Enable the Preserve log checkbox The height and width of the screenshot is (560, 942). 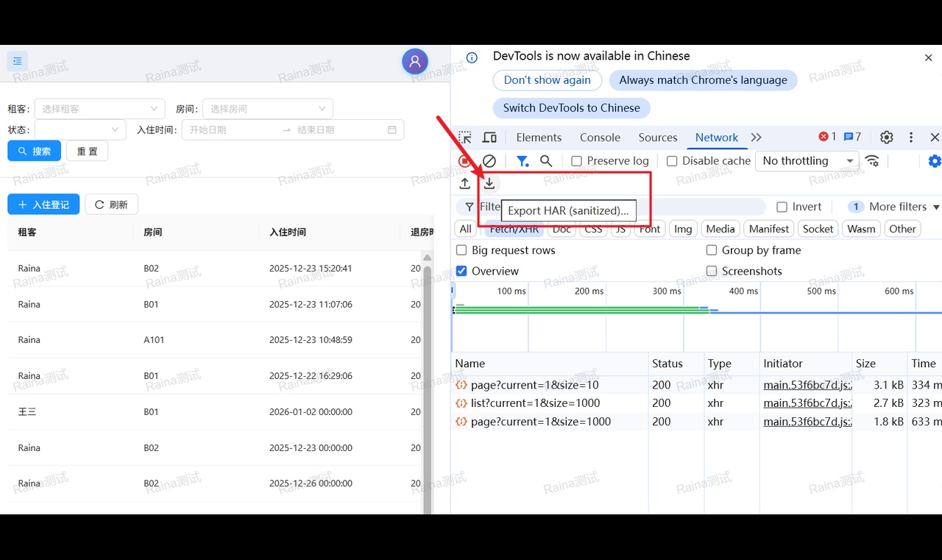[x=577, y=161]
